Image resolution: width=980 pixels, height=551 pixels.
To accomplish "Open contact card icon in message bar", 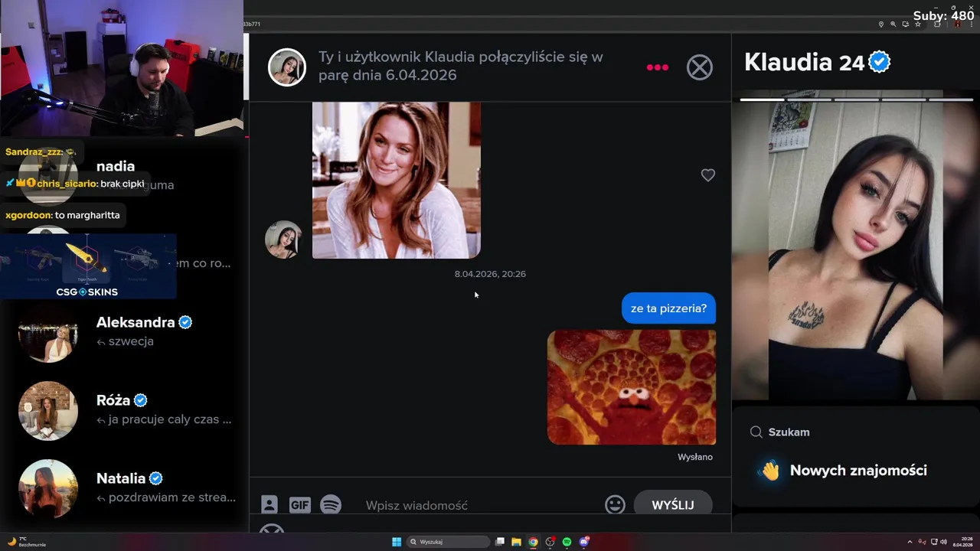I will pos(269,504).
